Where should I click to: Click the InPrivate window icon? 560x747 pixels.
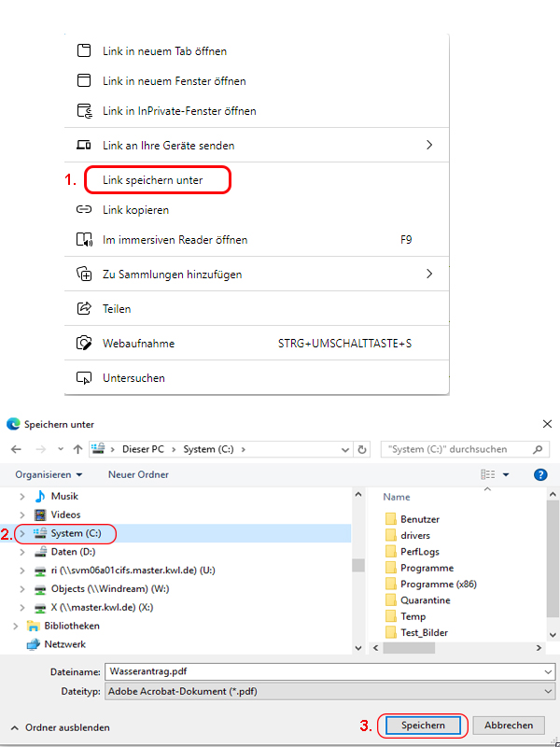pyautogui.click(x=84, y=110)
